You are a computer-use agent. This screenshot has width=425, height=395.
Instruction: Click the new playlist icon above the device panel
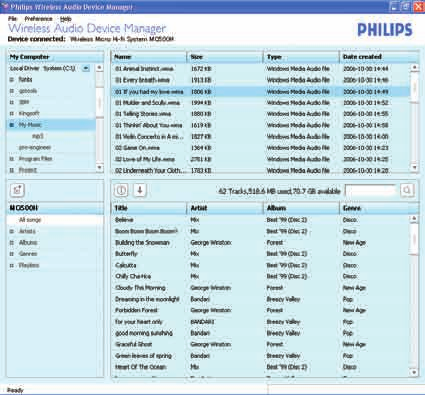17,190
